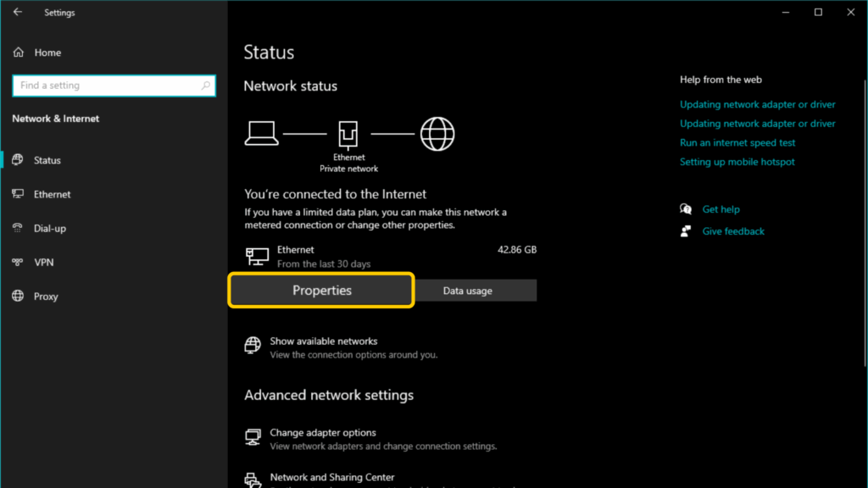This screenshot has height=488, width=868.
Task: Click the Dial-up phone icon
Action: pyautogui.click(x=18, y=228)
